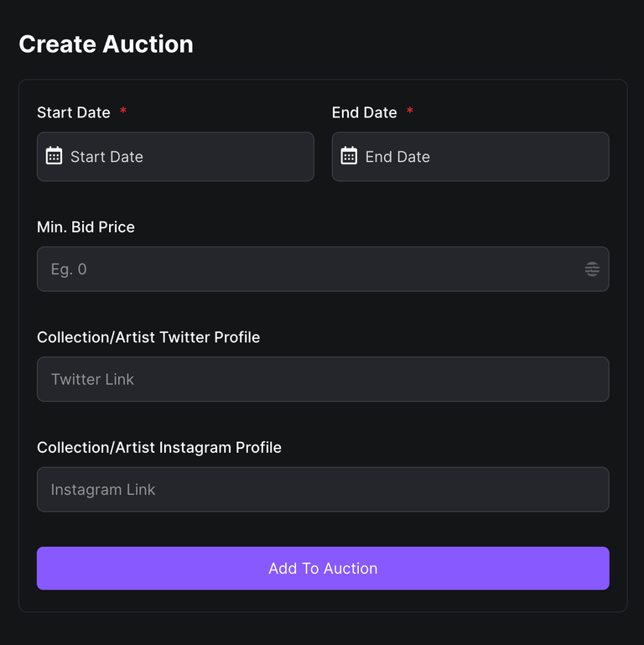Screen dimensions: 644x645
Task: Select the 'Instagram Link' placeholder text
Action: pyautogui.click(x=103, y=490)
